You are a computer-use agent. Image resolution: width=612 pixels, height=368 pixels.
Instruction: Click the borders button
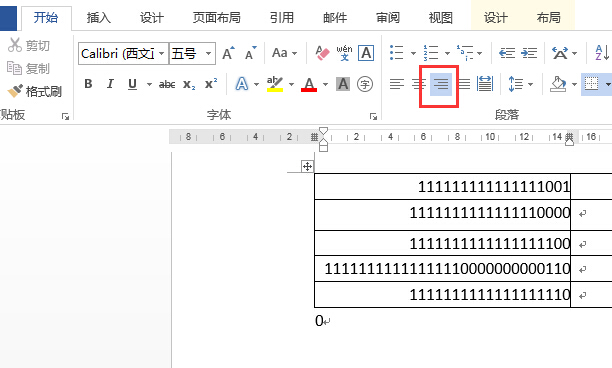coord(591,84)
